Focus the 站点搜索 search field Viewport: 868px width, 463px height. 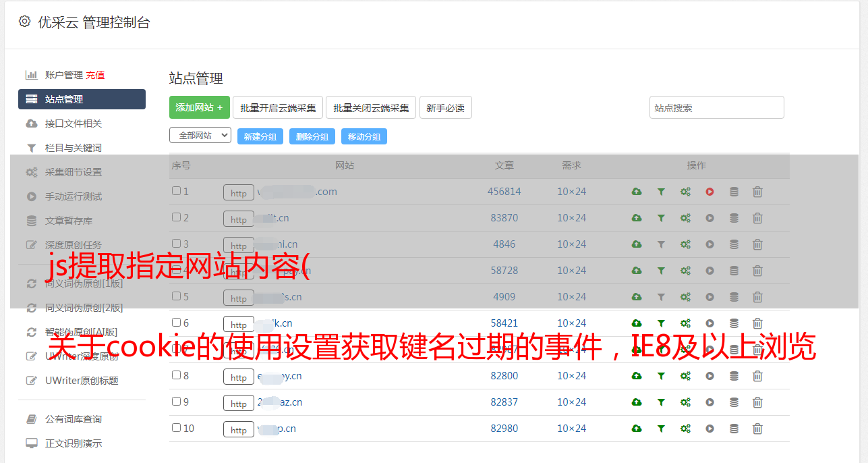pyautogui.click(x=717, y=107)
